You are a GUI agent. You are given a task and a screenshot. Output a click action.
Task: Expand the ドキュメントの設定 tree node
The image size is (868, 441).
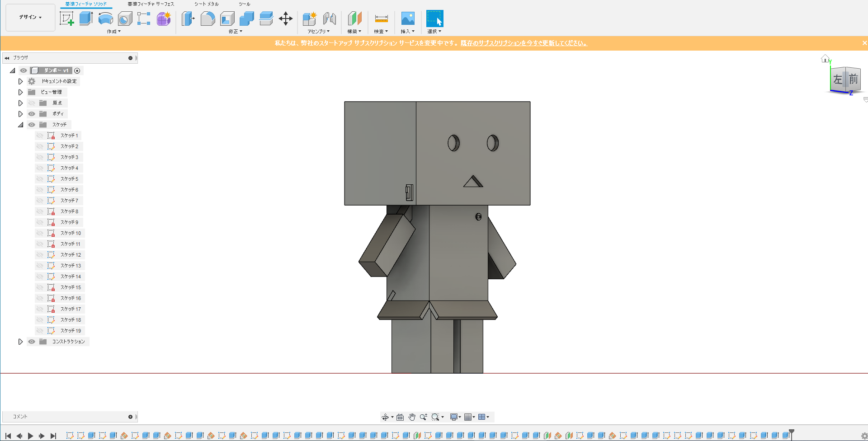pos(20,81)
